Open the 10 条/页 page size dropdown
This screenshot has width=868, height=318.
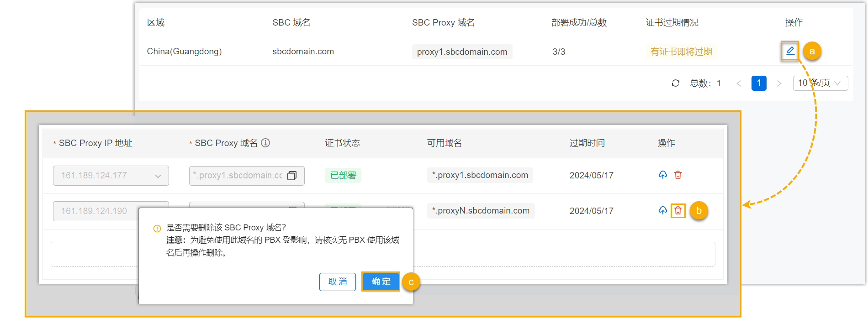pos(820,83)
